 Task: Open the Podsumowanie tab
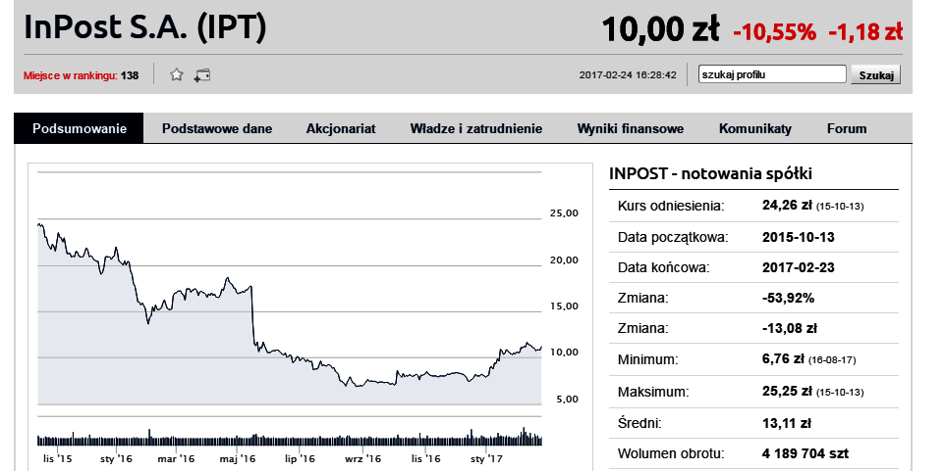pos(79,128)
